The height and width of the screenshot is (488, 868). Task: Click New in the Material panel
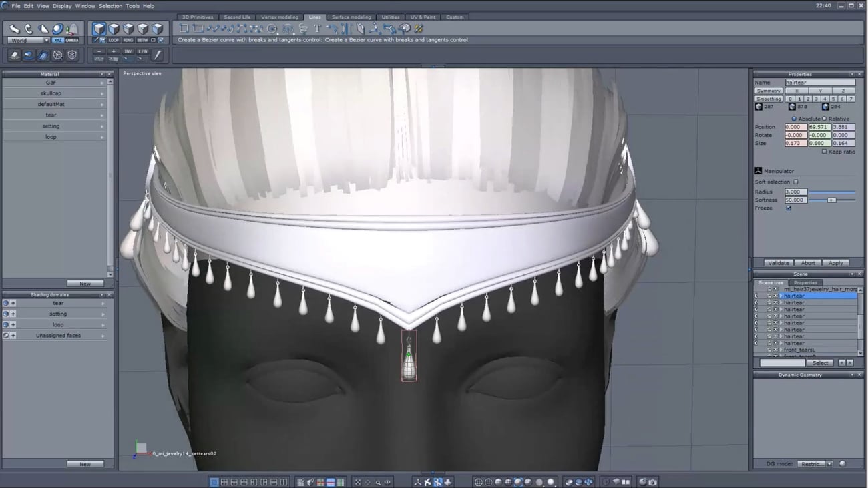[x=85, y=284]
